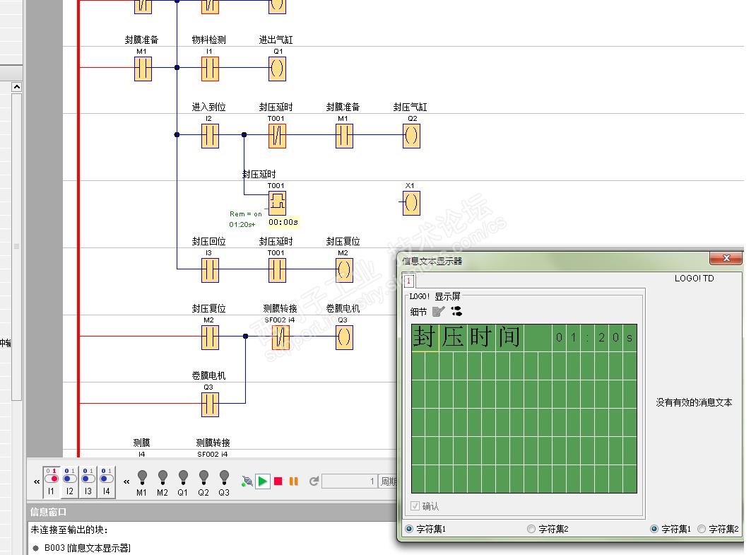Select the T001 normally-closed 封压延时 contact
Screen dimensions: 756x555
tap(277, 136)
